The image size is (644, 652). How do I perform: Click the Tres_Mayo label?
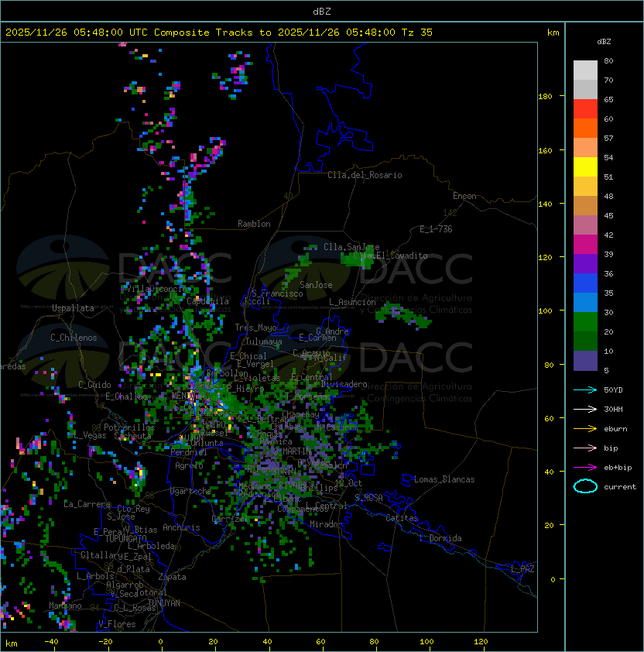click(x=255, y=328)
